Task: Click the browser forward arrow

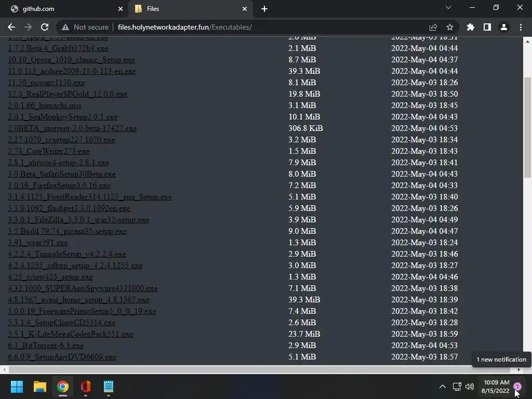Action: pos(28,27)
